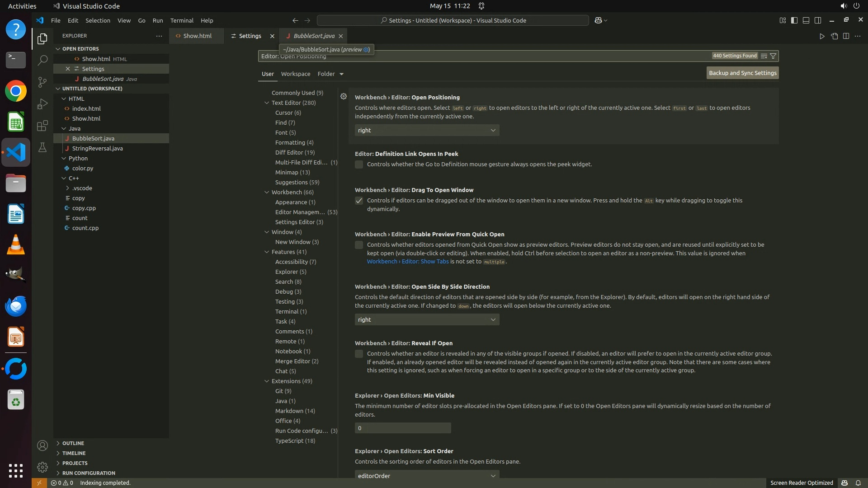
Task: Click Backup and Sync Settings button
Action: [742, 73]
